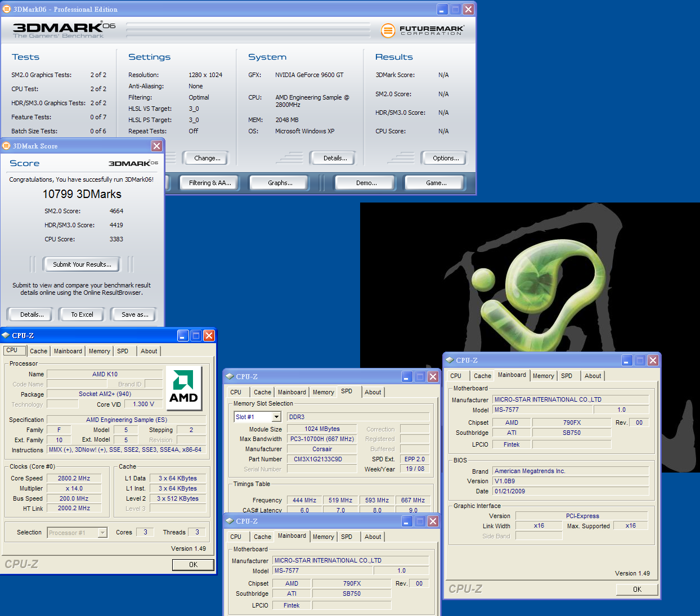Close the 3DMark Score dialog

point(156,146)
